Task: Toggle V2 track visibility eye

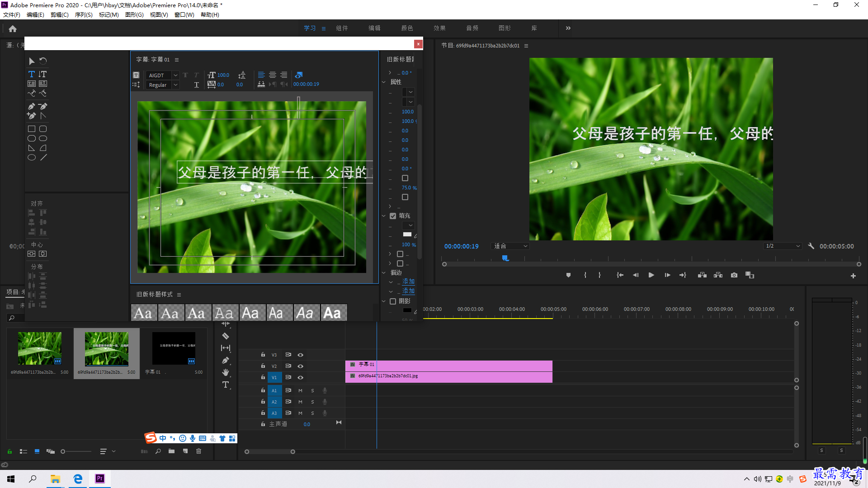Action: pos(300,366)
